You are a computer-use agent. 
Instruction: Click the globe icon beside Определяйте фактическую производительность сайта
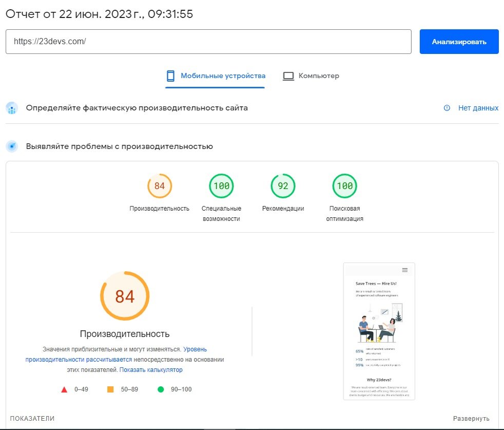[x=11, y=108]
